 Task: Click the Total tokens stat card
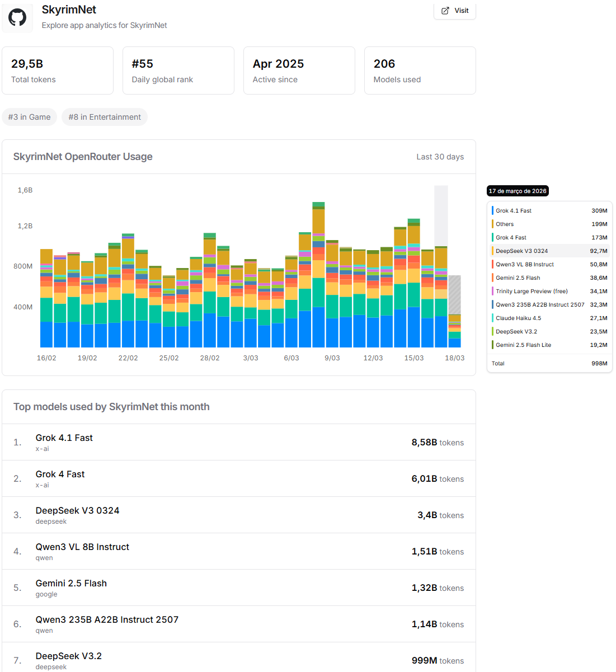58,71
